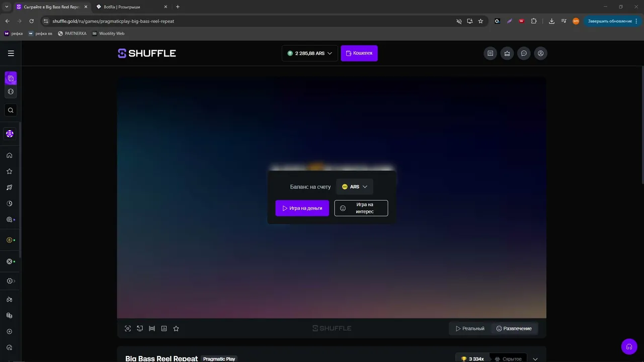Select the casino dice icon in sidebar
644x362 pixels.
pos(11,78)
